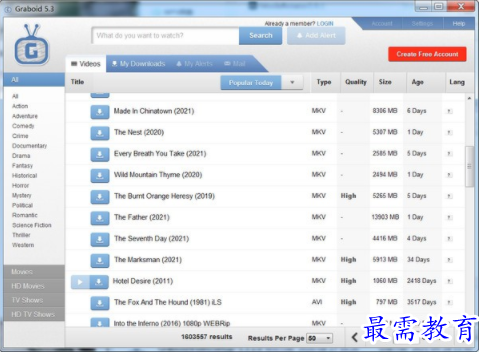Viewport: 485px width, 360px height.
Task: Click language flag icon for The Burnt Orange Heresy
Action: 449,196
